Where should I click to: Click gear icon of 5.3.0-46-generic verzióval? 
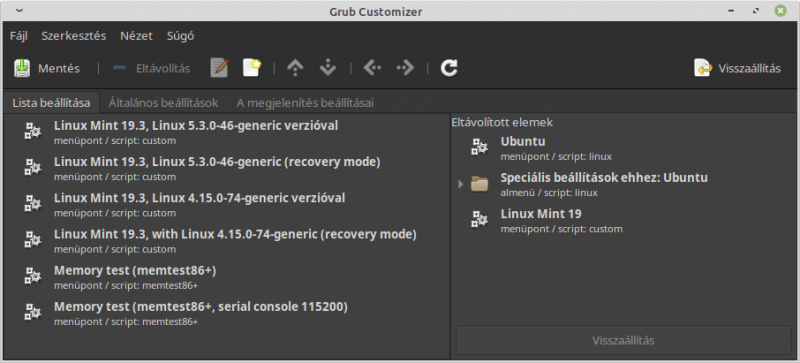pyautogui.click(x=33, y=131)
